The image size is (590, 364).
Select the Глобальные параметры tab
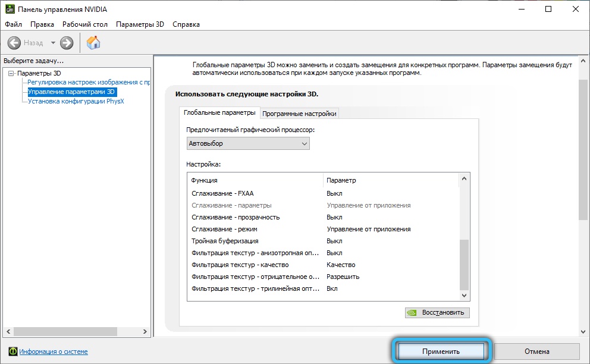tap(219, 113)
